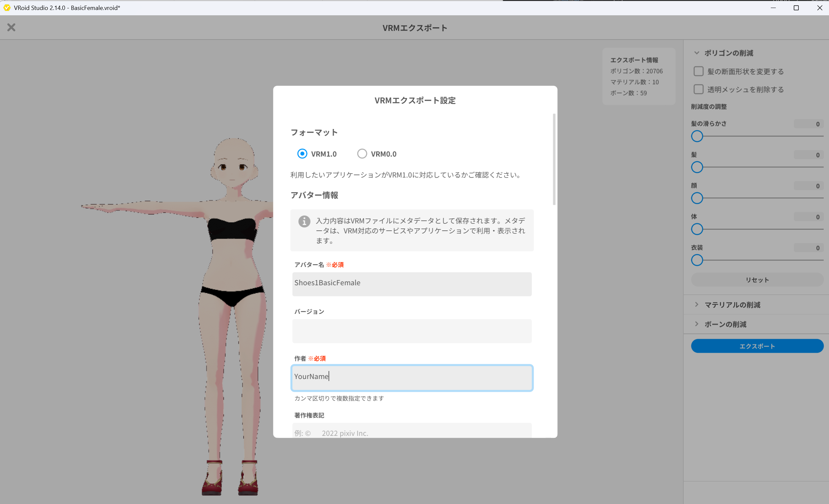This screenshot has height=504, width=829.
Task: Click the 体 value box showing 0
Action: [x=808, y=217]
